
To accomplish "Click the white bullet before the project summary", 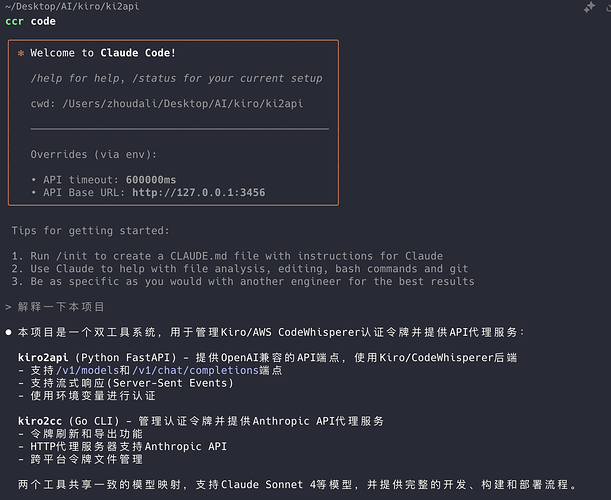I will click(x=9, y=332).
